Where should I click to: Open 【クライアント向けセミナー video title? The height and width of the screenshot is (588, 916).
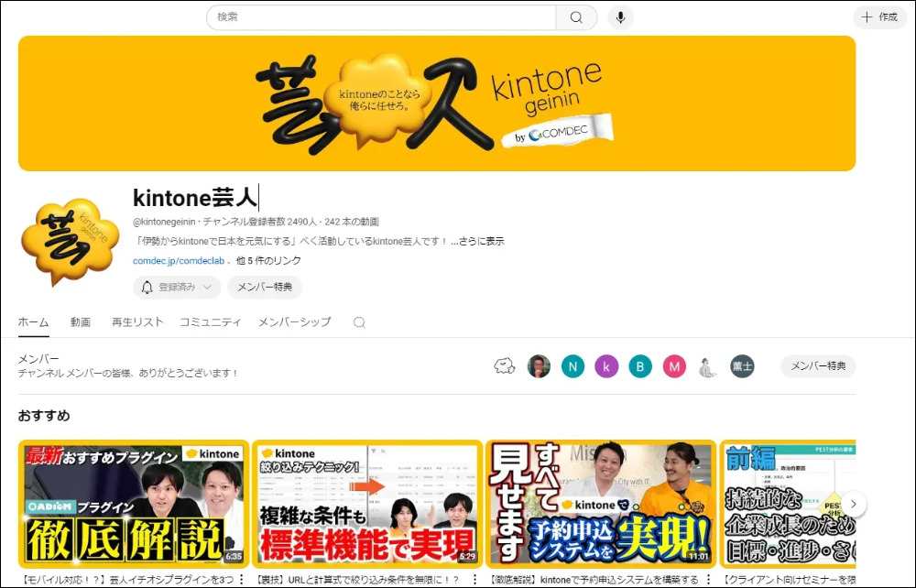789,580
